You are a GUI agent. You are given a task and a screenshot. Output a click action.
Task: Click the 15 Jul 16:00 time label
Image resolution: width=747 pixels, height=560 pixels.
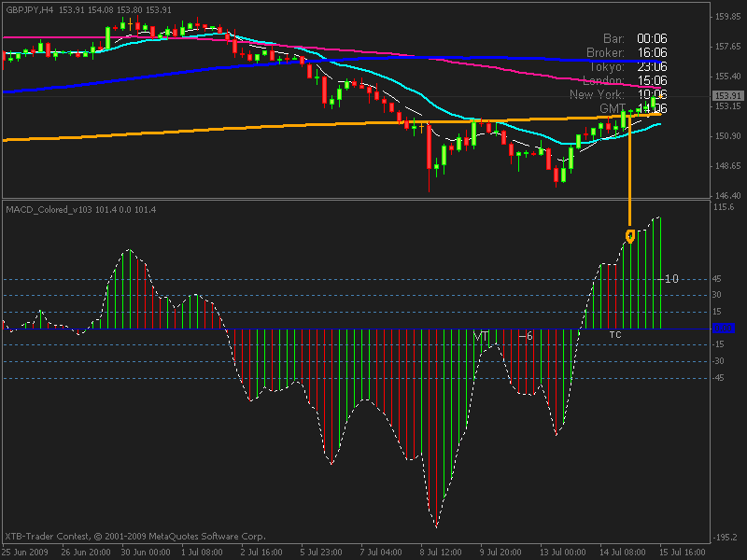click(x=683, y=553)
